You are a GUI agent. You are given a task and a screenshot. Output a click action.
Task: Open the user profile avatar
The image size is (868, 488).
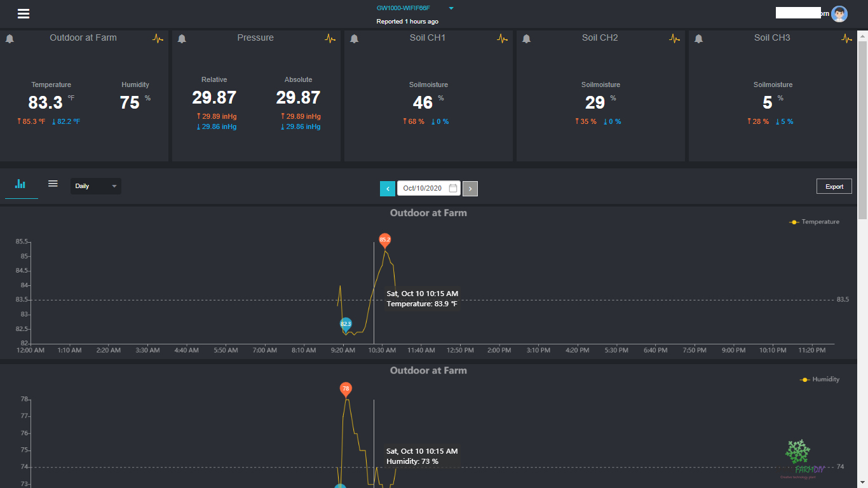coord(839,14)
